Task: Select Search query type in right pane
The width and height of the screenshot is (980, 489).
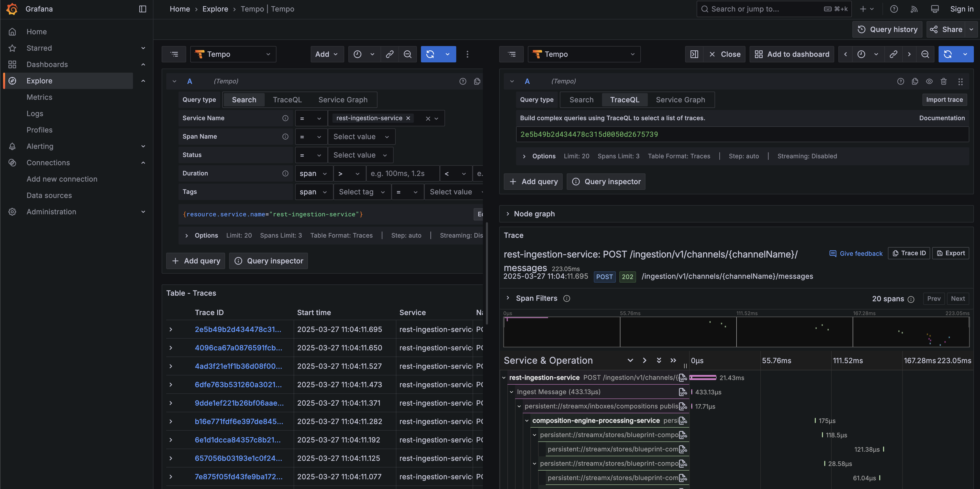Action: tap(581, 100)
